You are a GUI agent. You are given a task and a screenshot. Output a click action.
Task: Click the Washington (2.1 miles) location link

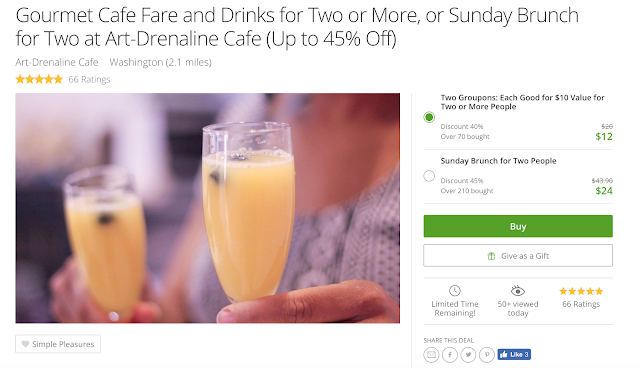tap(160, 62)
